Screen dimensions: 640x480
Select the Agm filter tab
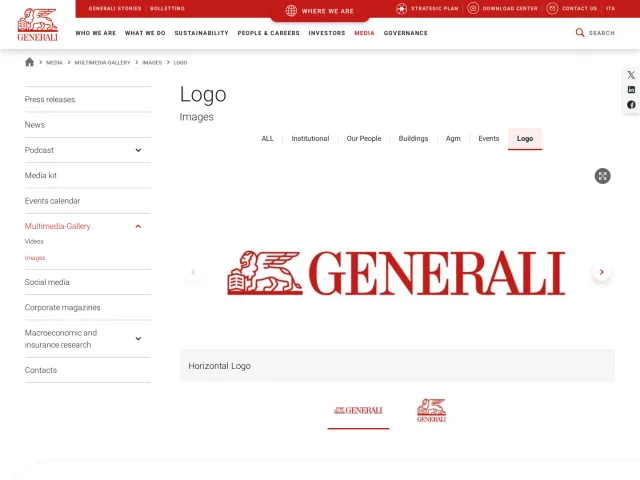453,139
